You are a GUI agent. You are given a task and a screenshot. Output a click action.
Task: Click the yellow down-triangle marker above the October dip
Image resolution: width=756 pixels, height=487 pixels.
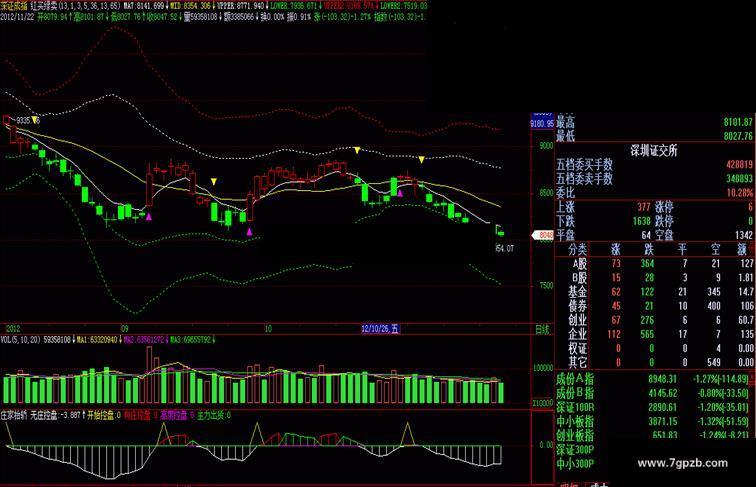pos(214,182)
